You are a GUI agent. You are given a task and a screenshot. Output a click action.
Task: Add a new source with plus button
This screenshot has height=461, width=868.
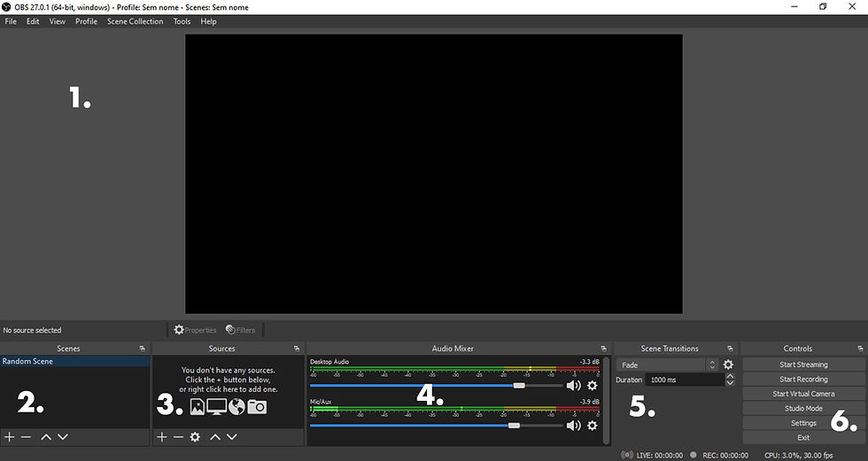(x=161, y=437)
